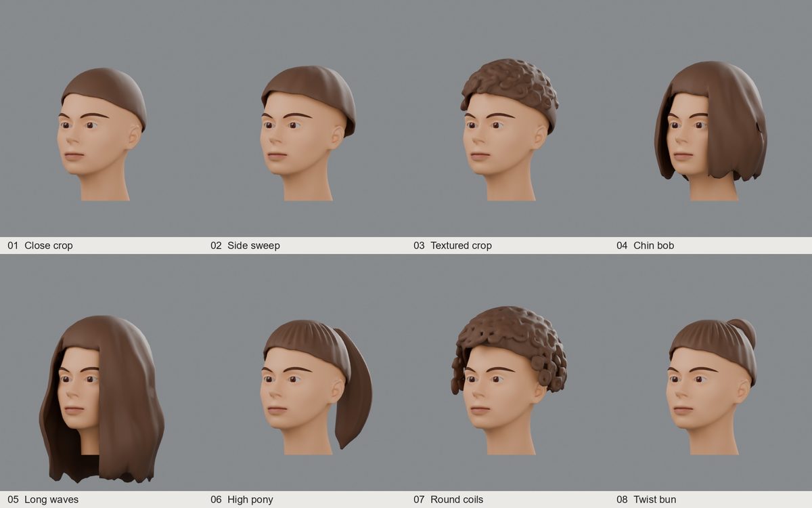This screenshot has width=812, height=508.
Task: Click the '07 Round coils' label
Action: 449,499
